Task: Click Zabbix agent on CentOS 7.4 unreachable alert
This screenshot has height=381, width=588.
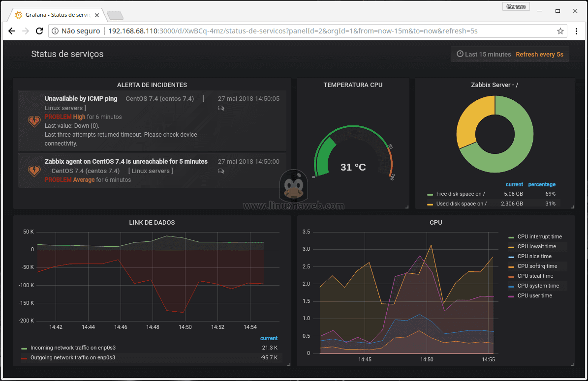Action: point(126,161)
